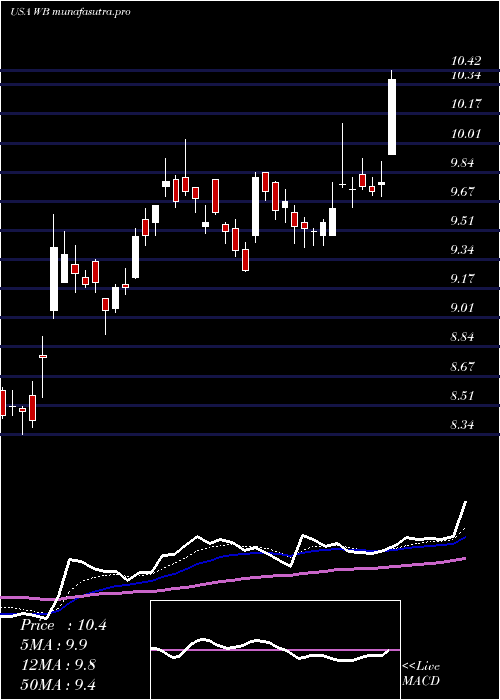500x700 pixels.
Task: Click the 12MA : 9.8 readout
Action: click(57, 665)
